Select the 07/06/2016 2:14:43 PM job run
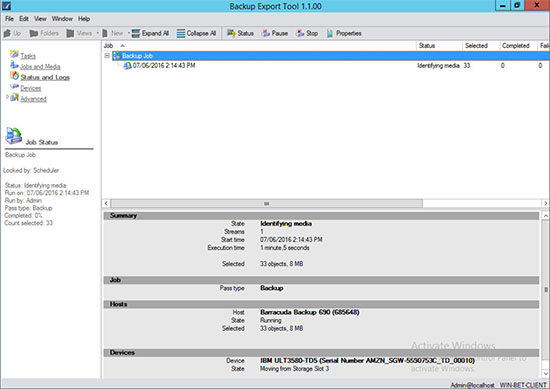The image size is (550, 389). tap(164, 66)
